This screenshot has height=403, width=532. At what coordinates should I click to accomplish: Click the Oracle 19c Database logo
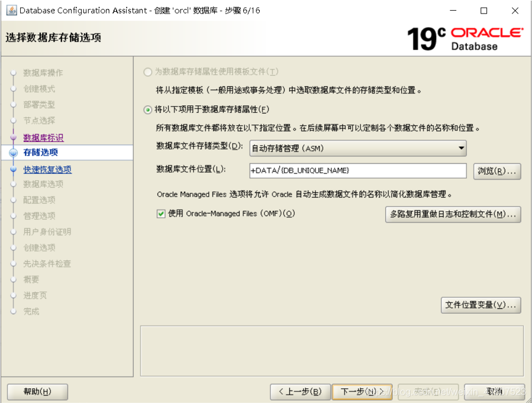[465, 39]
